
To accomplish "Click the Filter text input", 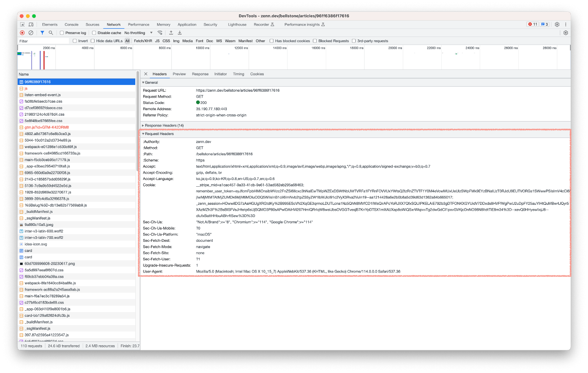I will [x=43, y=41].
